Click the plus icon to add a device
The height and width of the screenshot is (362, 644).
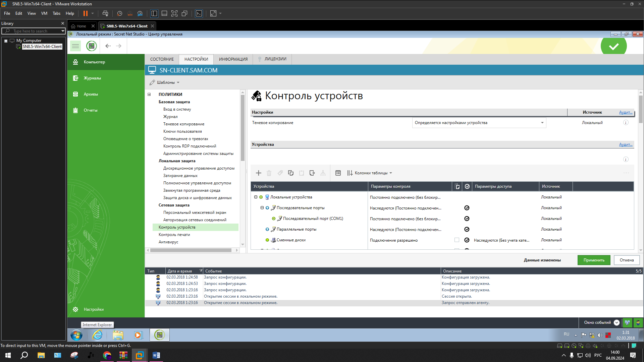pyautogui.click(x=259, y=173)
